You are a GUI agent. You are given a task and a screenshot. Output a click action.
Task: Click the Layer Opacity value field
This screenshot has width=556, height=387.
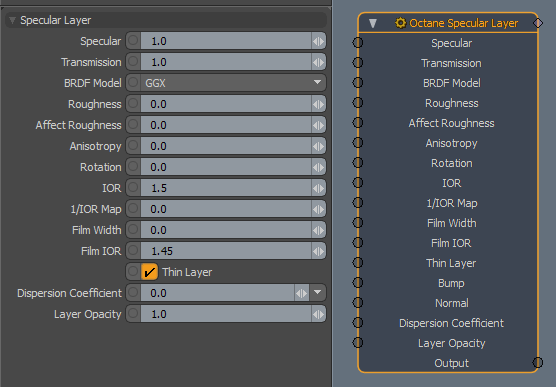tap(226, 314)
